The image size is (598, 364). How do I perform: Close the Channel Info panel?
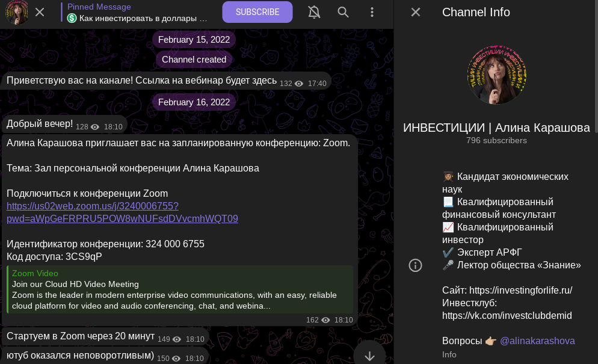tap(416, 12)
